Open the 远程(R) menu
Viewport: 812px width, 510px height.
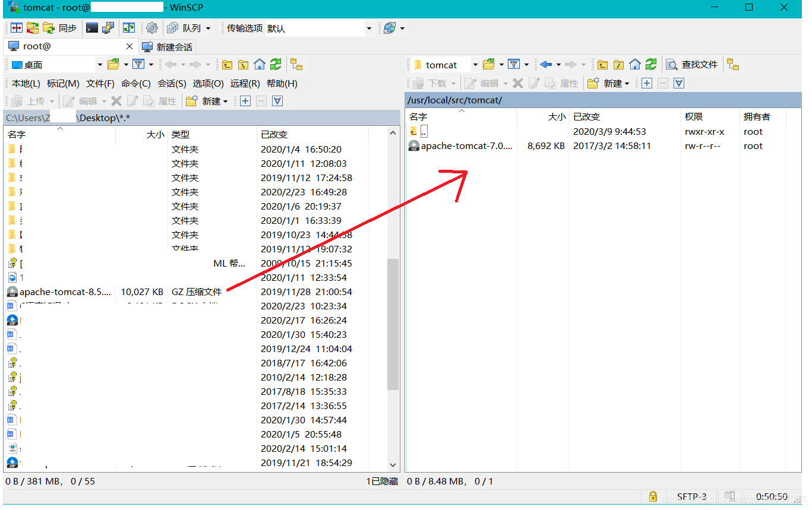click(245, 84)
